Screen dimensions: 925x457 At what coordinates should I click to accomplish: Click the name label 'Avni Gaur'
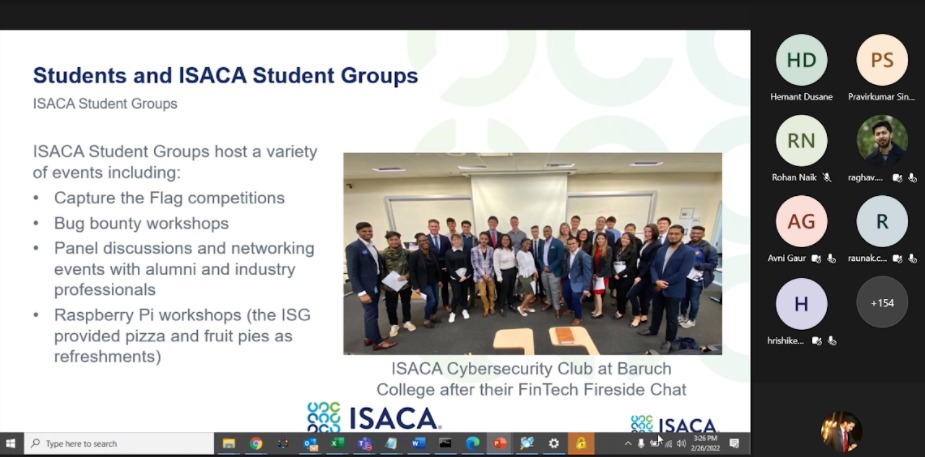click(x=787, y=258)
